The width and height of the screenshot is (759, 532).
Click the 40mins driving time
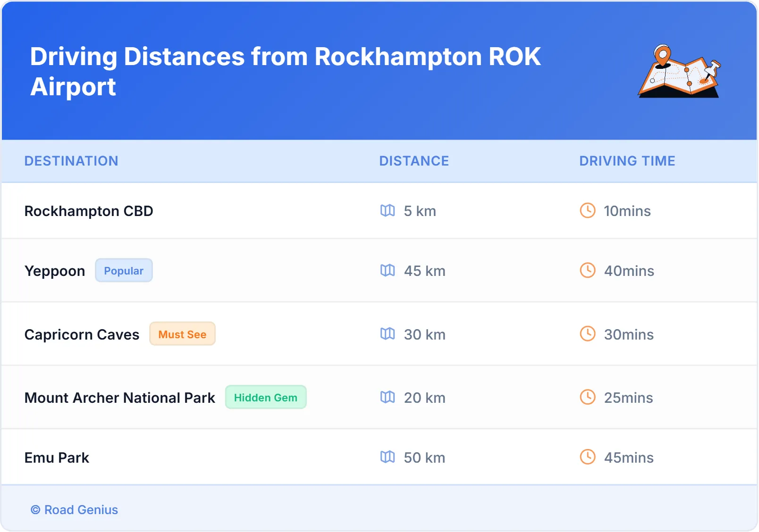(629, 271)
